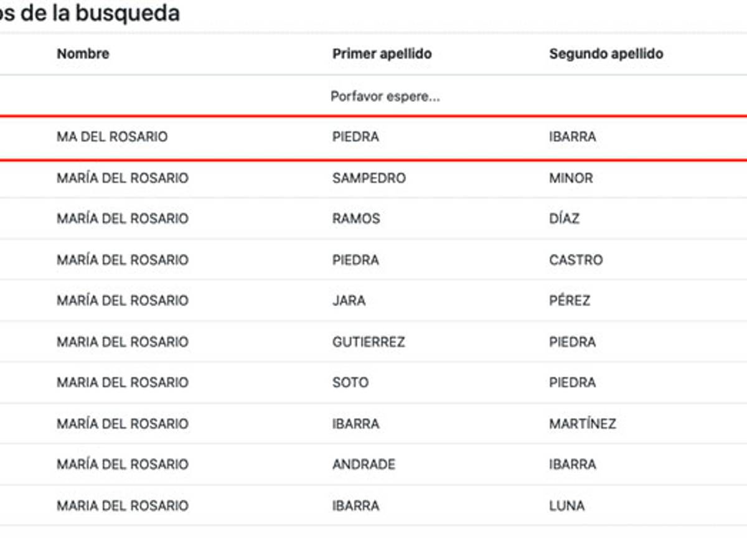The image size is (747, 560).
Task: Select the JARA surname cell
Action: click(349, 301)
